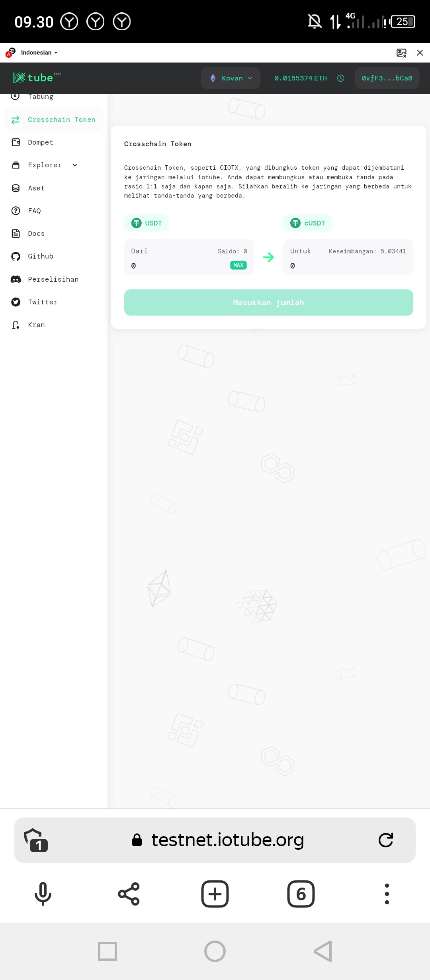Tap the browser share icon

point(129,894)
